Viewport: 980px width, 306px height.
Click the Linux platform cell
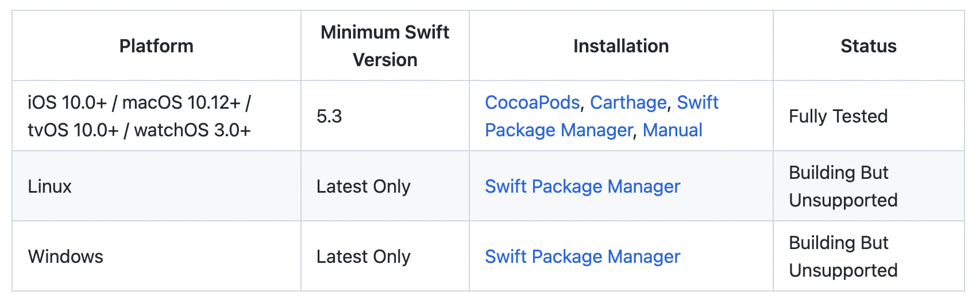coord(156,186)
